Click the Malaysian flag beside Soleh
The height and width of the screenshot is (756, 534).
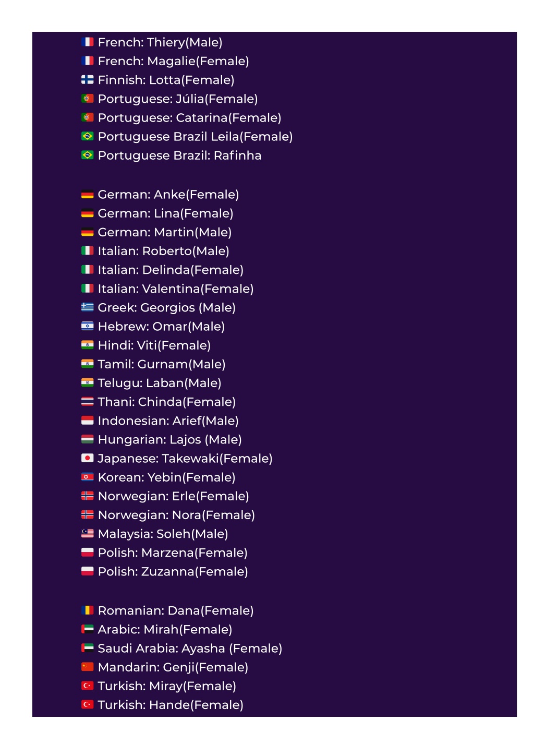coord(87,533)
